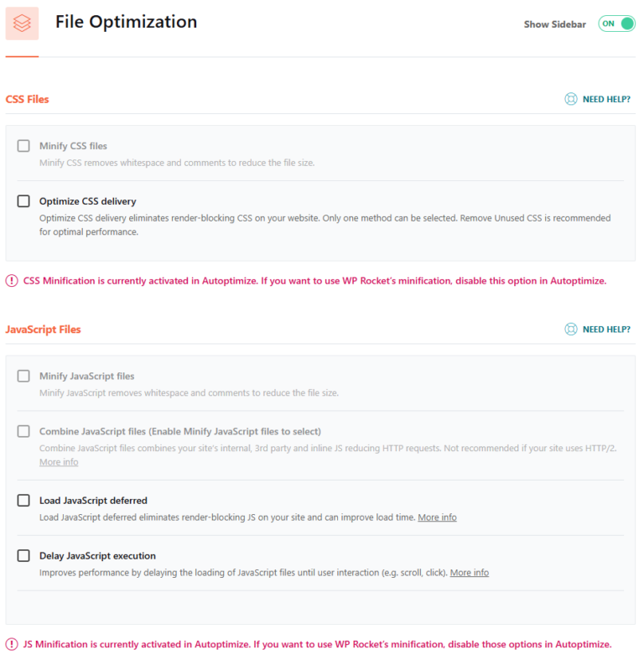Tick the Minify JavaScript files checkbox
This screenshot has height=660, width=644.
point(23,377)
